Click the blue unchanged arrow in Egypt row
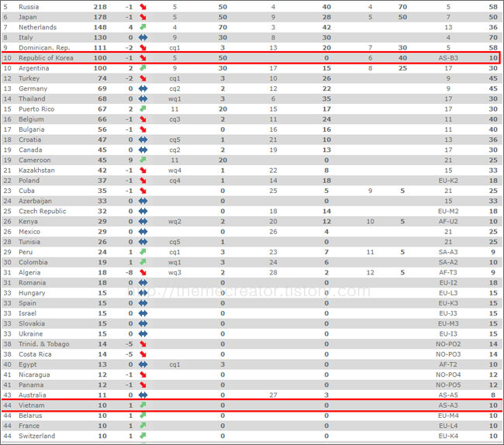The height and width of the screenshot is (445, 504). click(x=143, y=364)
